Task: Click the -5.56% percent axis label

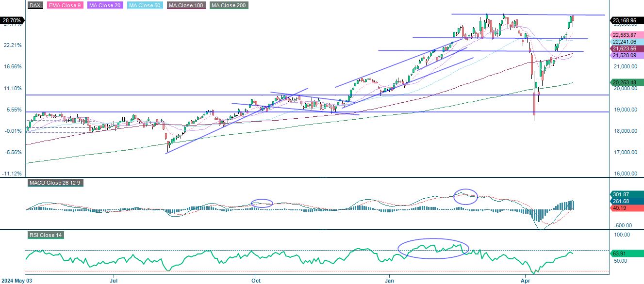Action: coord(13,152)
